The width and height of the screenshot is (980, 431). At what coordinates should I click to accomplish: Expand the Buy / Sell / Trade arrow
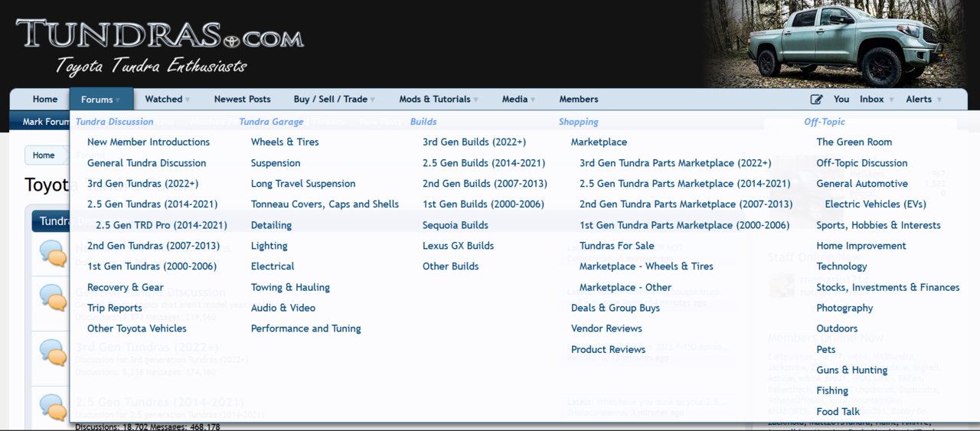[373, 100]
